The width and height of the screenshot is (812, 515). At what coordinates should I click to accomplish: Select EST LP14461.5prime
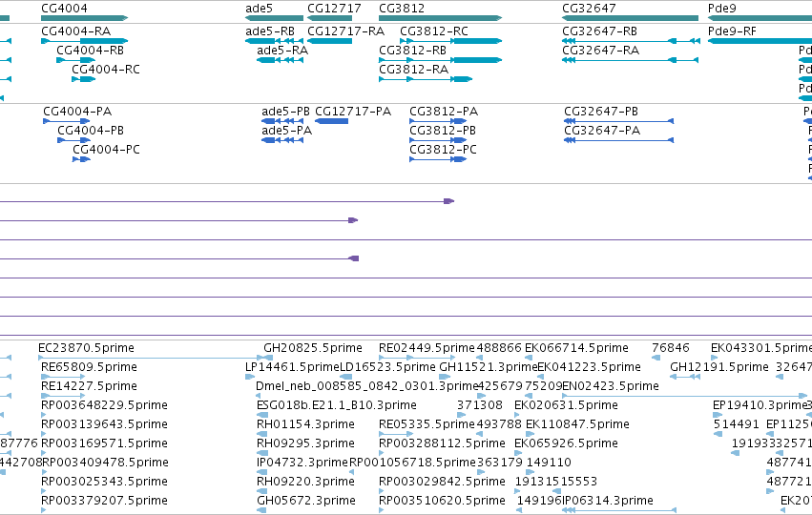250,377
